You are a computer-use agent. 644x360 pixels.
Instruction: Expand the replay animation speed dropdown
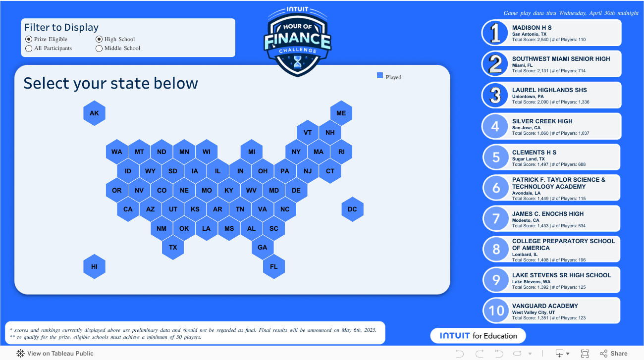530,354
